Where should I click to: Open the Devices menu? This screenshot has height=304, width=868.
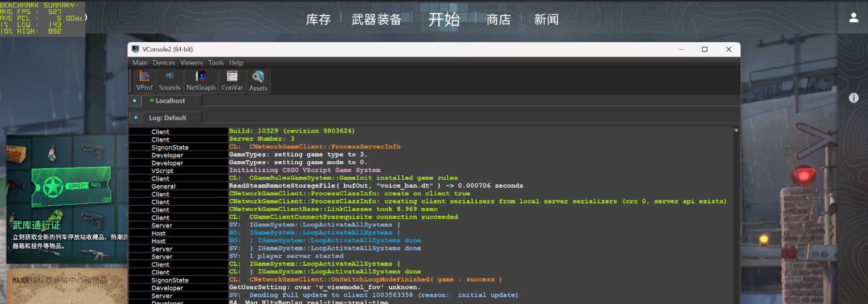pyautogui.click(x=164, y=63)
